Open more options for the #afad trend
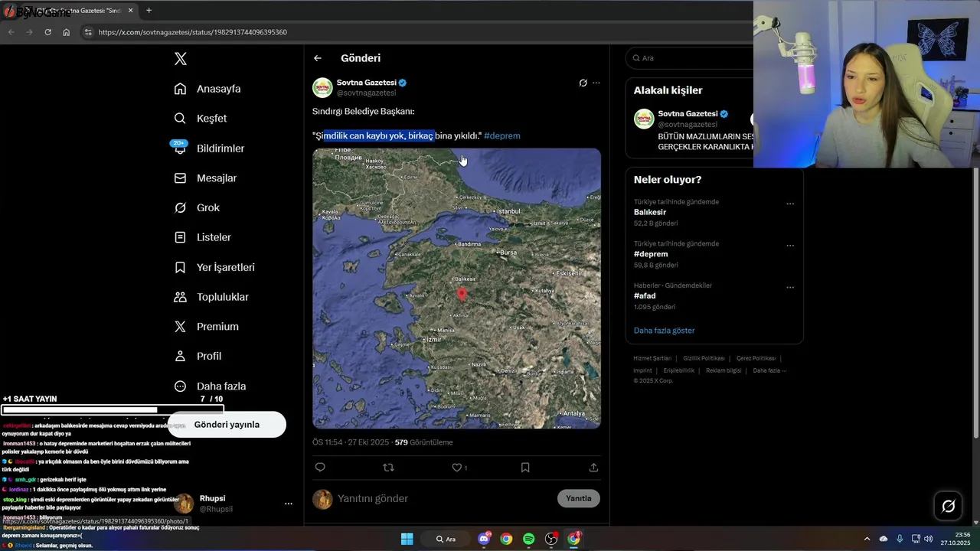The height and width of the screenshot is (551, 980). coord(790,288)
